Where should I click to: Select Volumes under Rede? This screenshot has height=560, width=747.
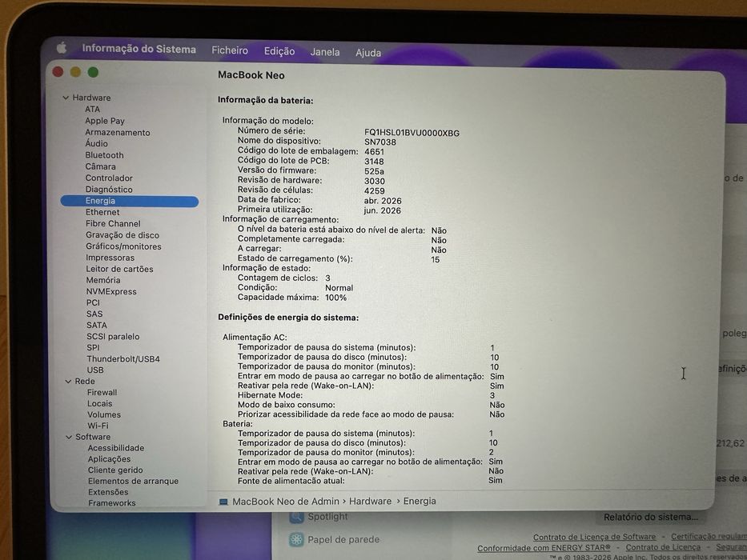104,414
